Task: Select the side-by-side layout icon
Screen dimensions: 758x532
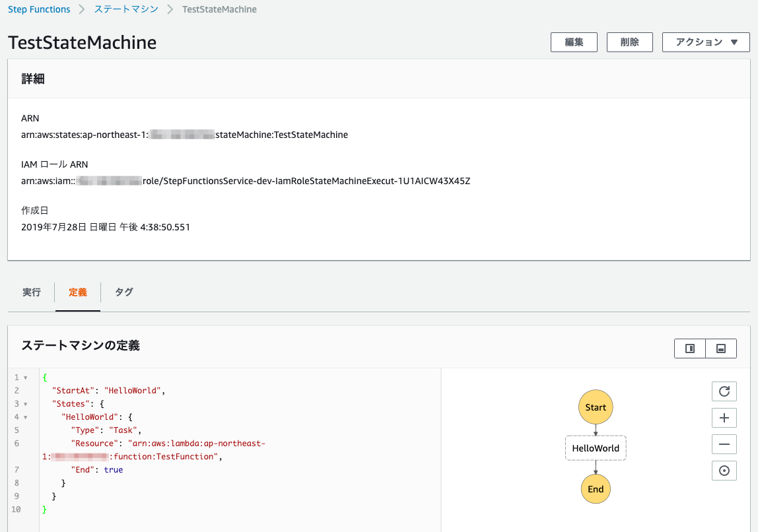Action: point(690,349)
